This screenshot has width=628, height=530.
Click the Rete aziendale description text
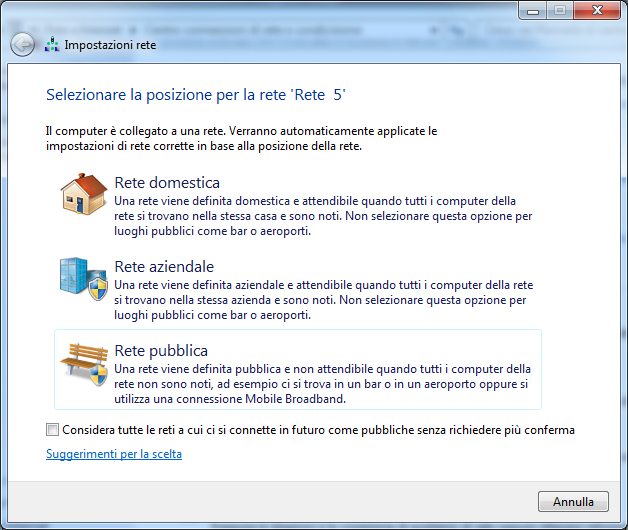point(322,299)
